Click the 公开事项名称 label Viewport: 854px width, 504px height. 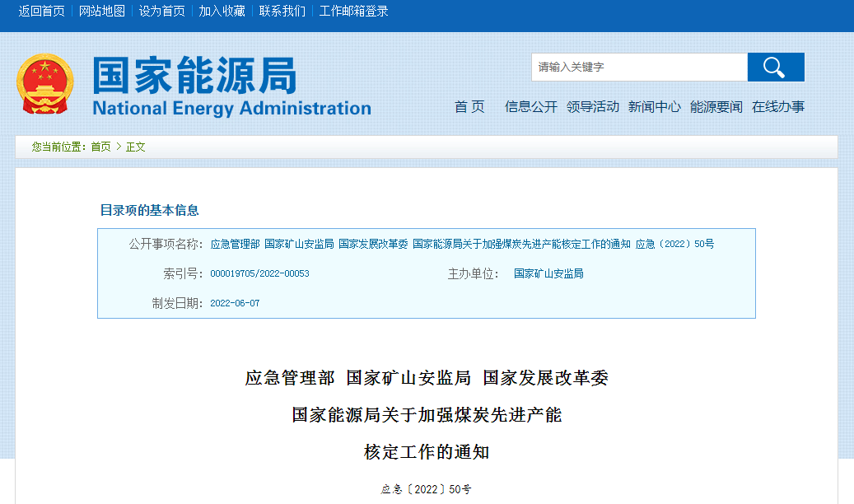tap(166, 244)
